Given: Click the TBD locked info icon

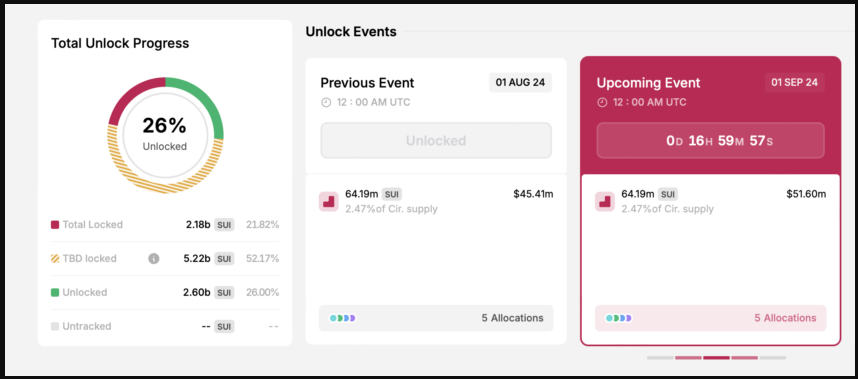Looking at the screenshot, I should tap(154, 259).
